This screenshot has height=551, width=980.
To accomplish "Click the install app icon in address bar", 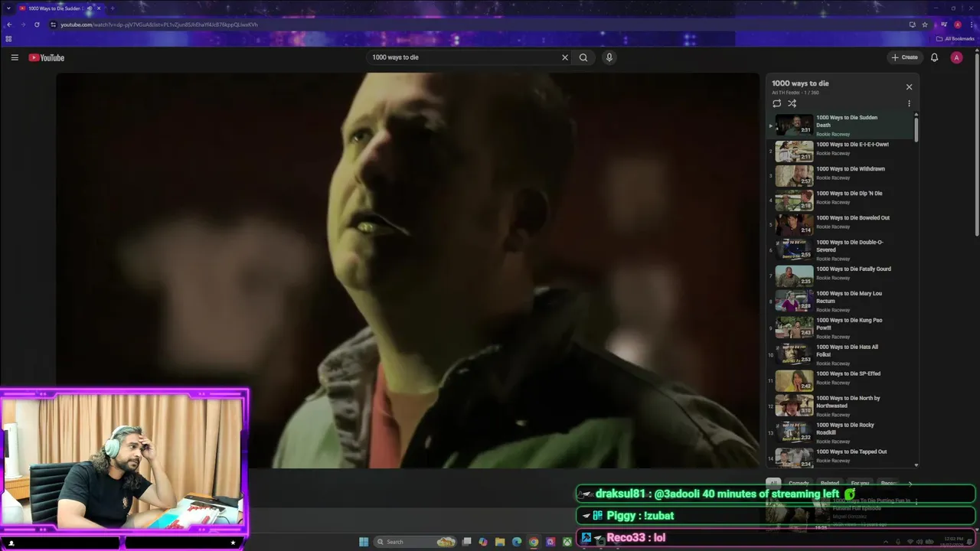I will point(912,24).
